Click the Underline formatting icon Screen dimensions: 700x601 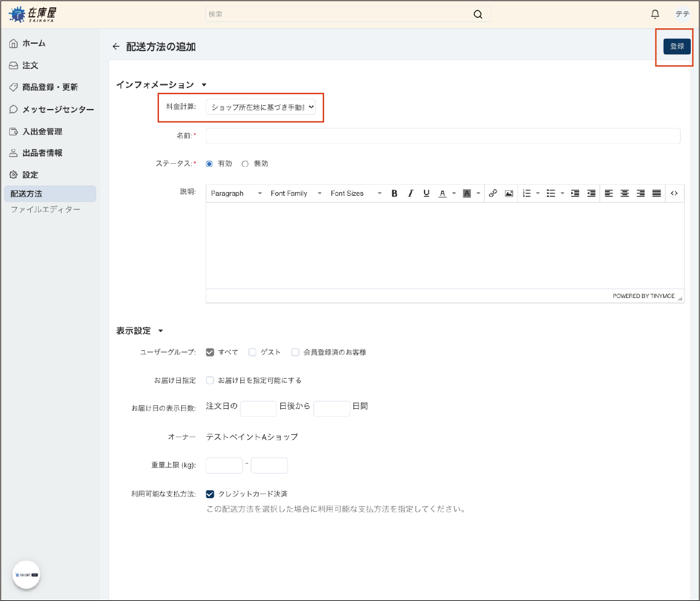[426, 193]
